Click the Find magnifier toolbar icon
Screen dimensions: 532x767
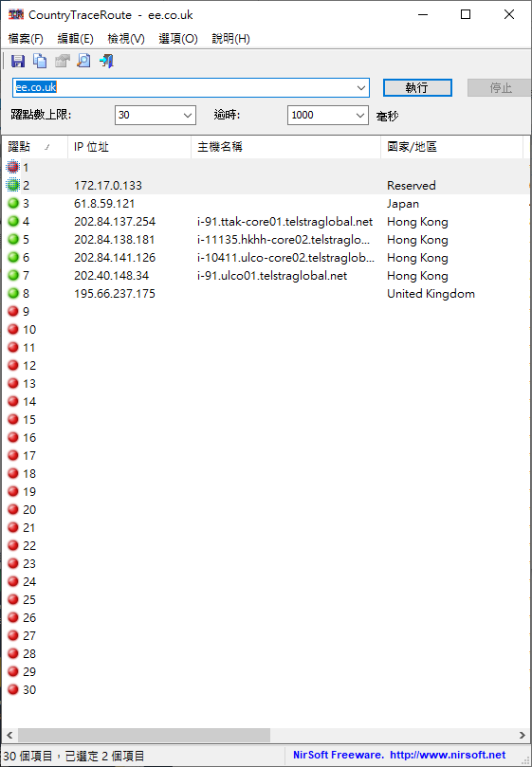pyautogui.click(x=84, y=61)
